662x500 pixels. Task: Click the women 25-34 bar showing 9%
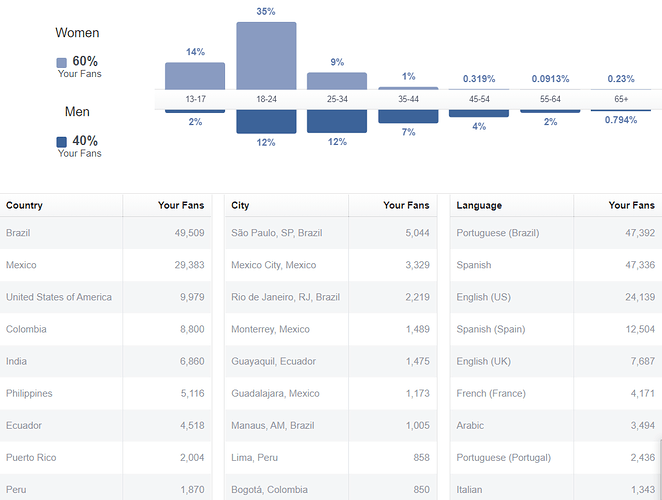(337, 80)
